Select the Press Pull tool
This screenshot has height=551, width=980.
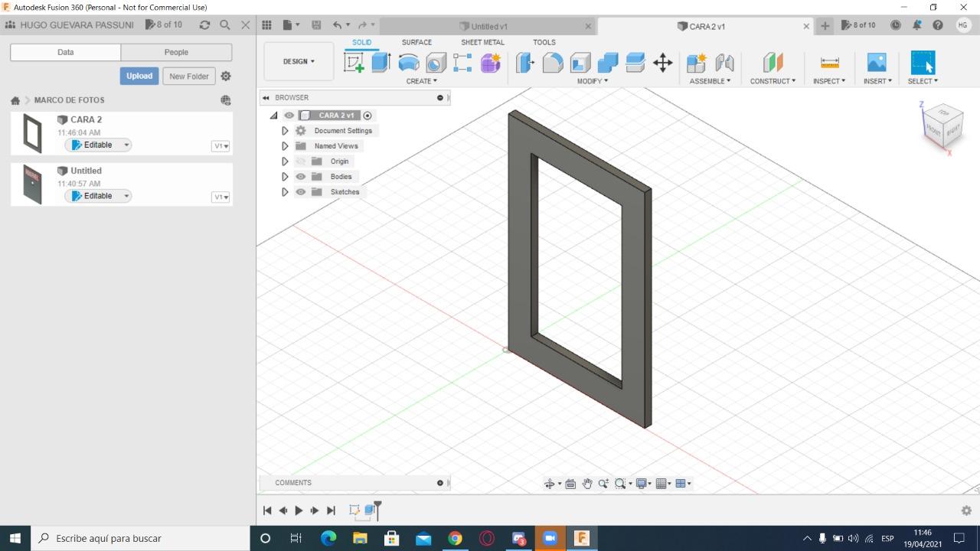click(x=525, y=63)
